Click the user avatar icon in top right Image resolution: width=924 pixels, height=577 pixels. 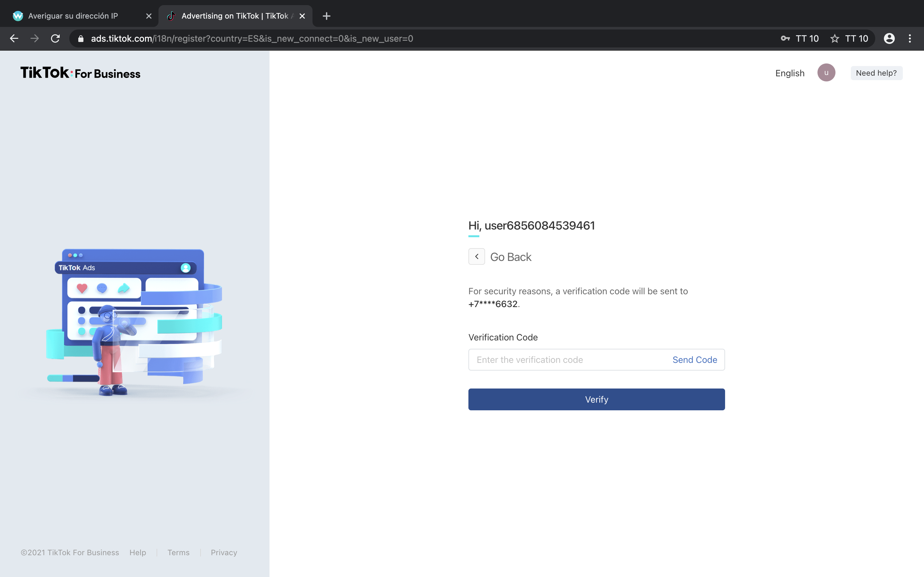(x=827, y=72)
